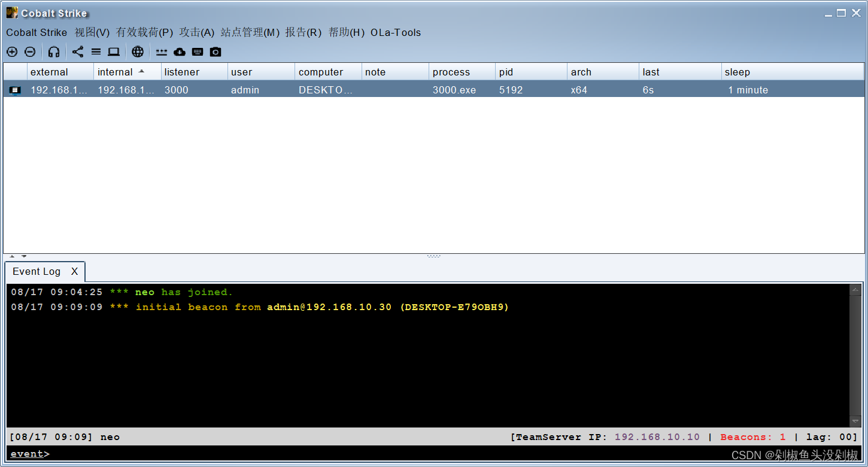Sort sessions by arch column header

[603, 72]
